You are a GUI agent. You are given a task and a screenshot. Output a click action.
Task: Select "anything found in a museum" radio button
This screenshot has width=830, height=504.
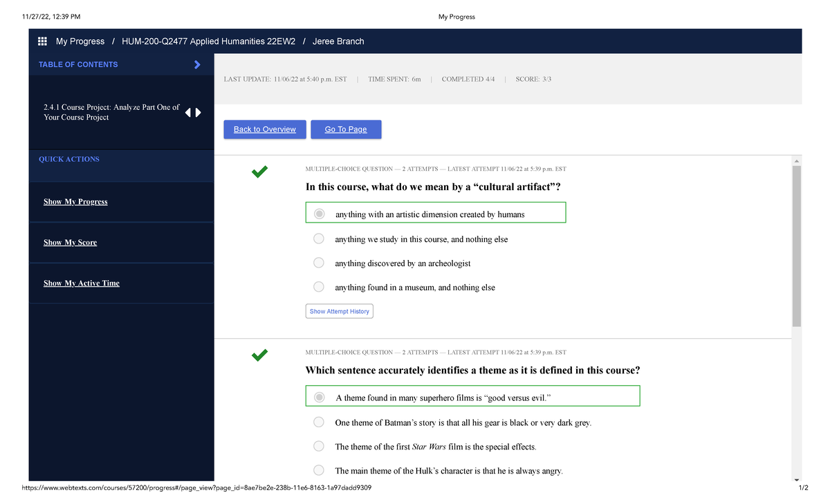tap(319, 287)
